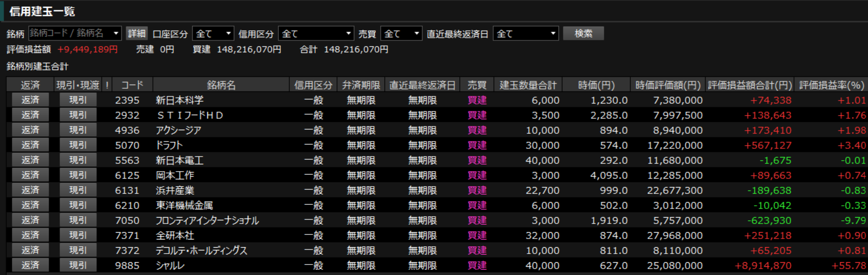
Task: Click 現引 for シャルレ
Action: pos(78,265)
